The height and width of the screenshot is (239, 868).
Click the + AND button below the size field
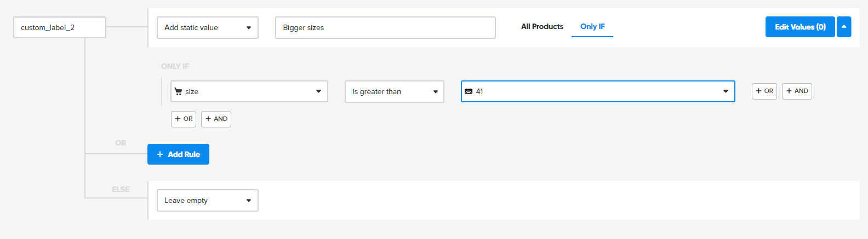216,119
